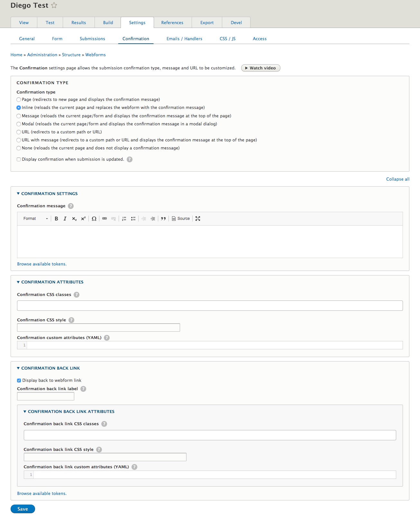Insert a bulleted list
The height and width of the screenshot is (520, 420).
click(x=133, y=219)
